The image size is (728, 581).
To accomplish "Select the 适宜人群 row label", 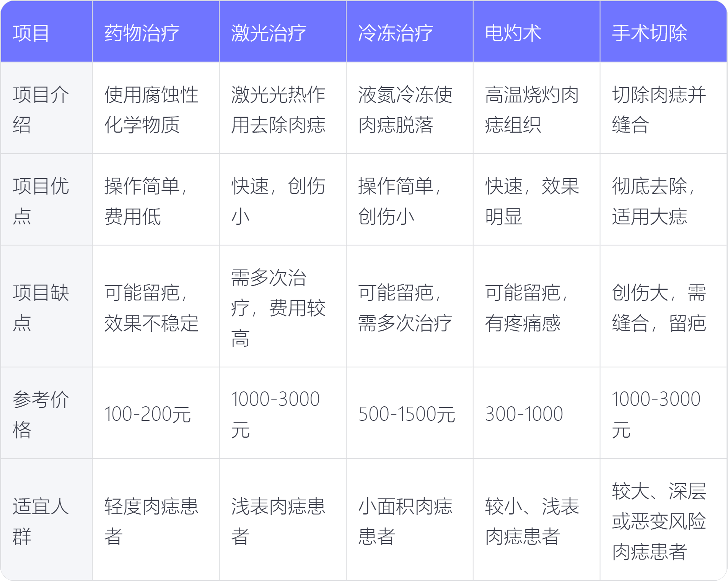I will [x=41, y=521].
